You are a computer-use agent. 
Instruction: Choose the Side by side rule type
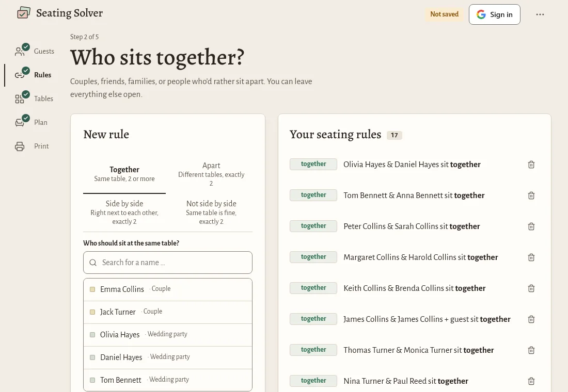[x=124, y=213]
